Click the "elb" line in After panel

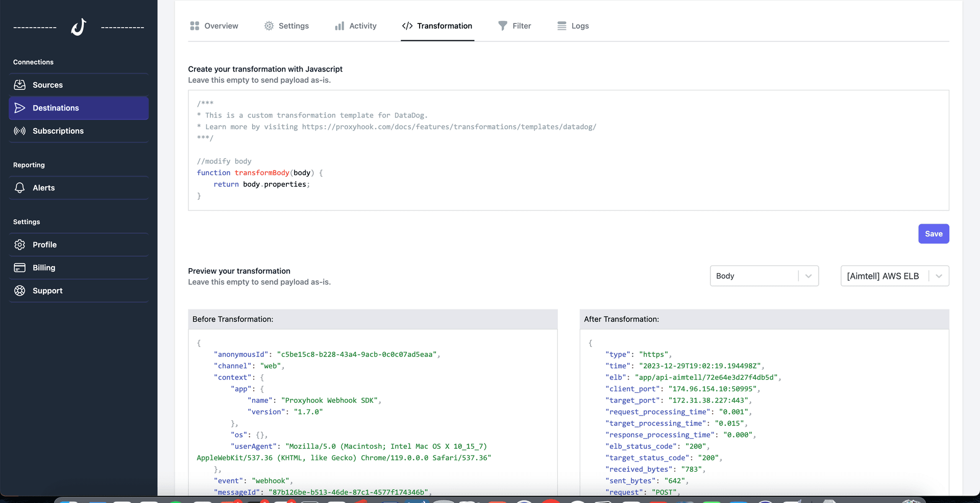[693, 377]
